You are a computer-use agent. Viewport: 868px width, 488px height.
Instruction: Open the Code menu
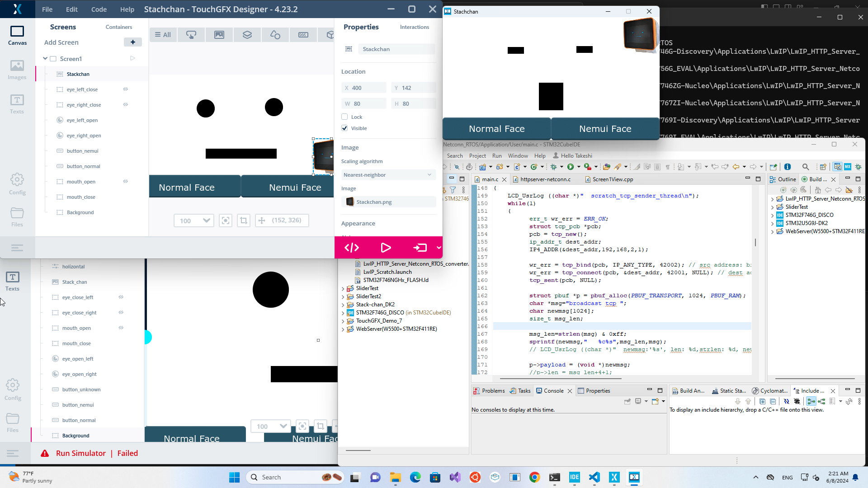(99, 9)
